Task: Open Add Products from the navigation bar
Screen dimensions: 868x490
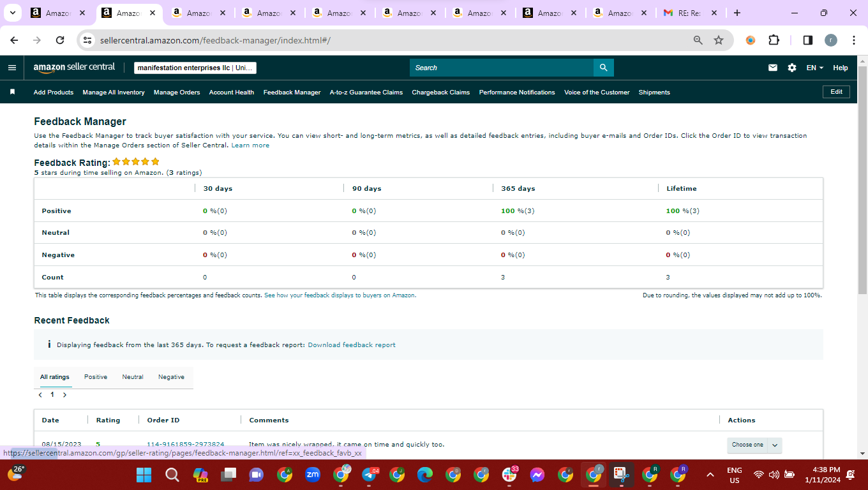Action: pyautogui.click(x=54, y=93)
